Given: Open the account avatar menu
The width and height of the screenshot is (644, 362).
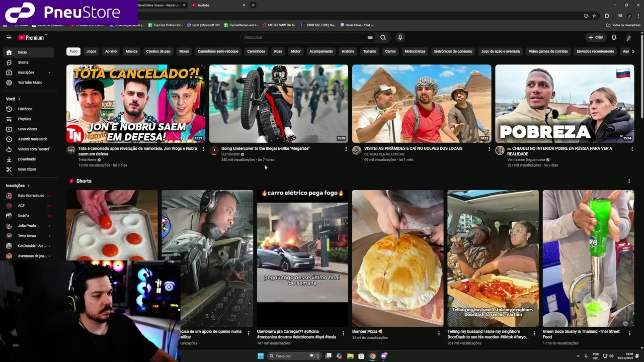Looking at the screenshot, I should [628, 37].
